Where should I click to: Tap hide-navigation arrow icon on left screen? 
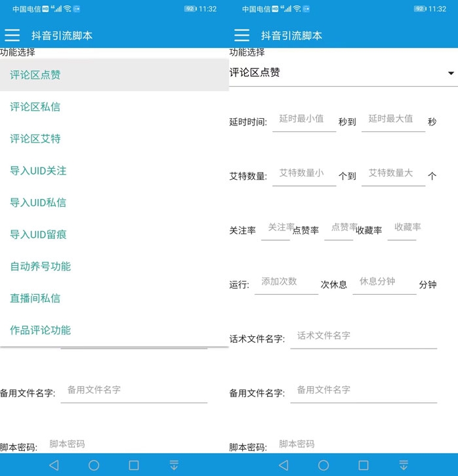point(174,465)
